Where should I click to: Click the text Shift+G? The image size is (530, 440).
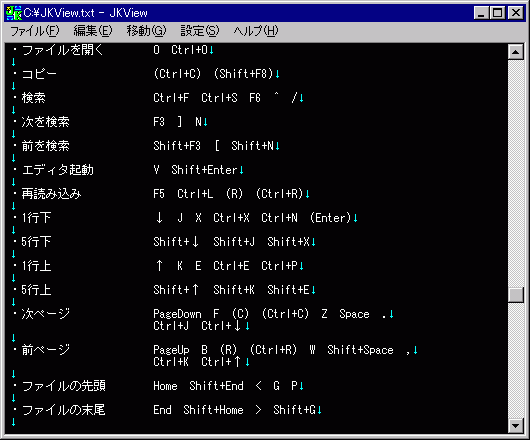[294, 410]
